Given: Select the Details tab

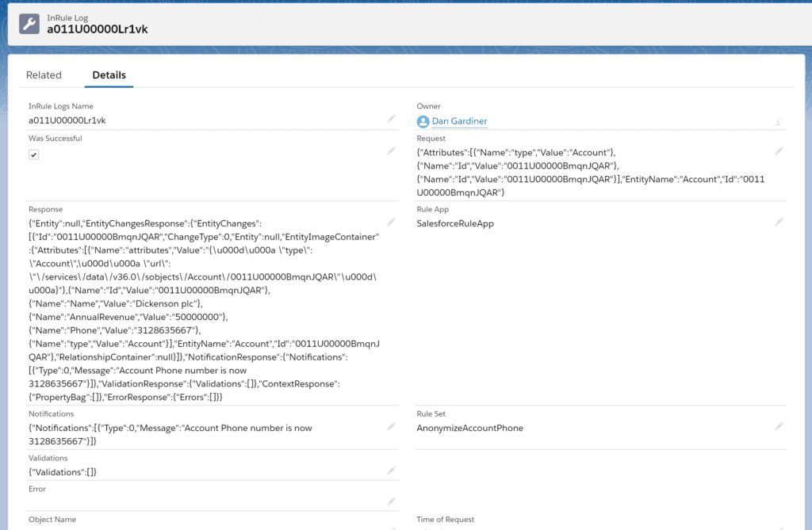Looking at the screenshot, I should (x=109, y=75).
